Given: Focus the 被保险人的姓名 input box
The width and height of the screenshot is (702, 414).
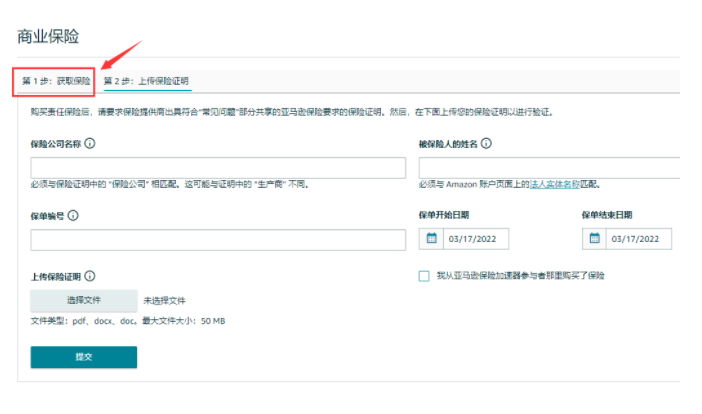Looking at the screenshot, I should [549, 168].
